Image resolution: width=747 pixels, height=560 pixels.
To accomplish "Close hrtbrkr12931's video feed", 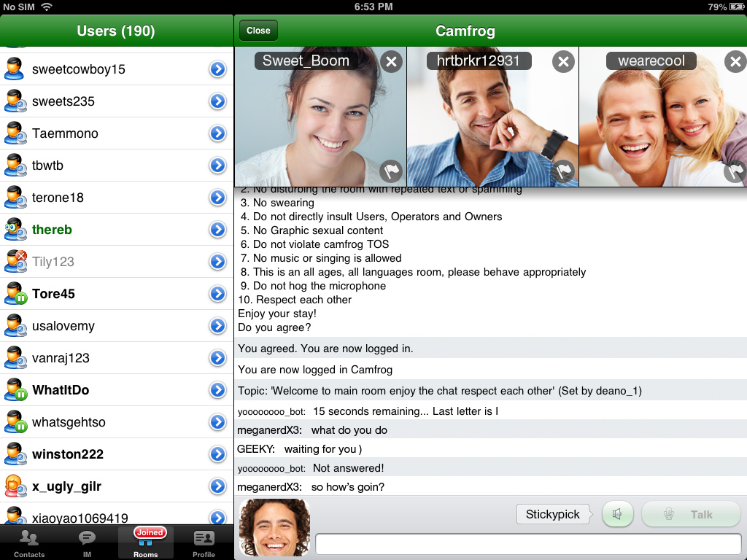I will coord(563,61).
